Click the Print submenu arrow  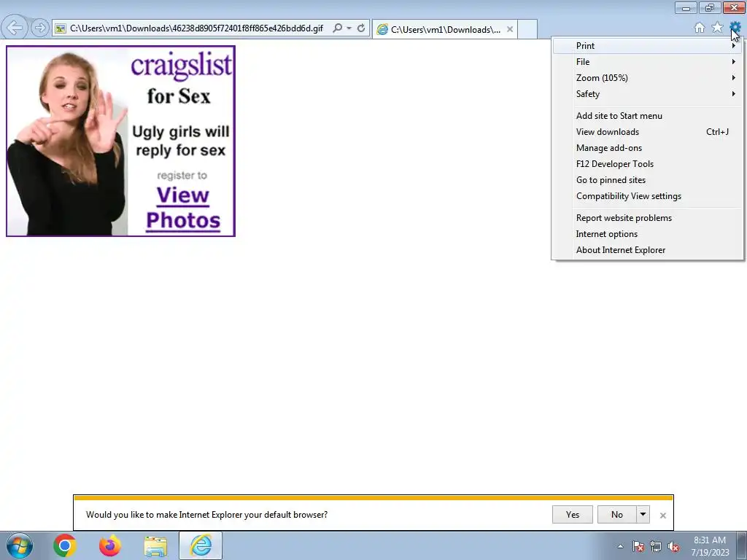click(x=734, y=46)
